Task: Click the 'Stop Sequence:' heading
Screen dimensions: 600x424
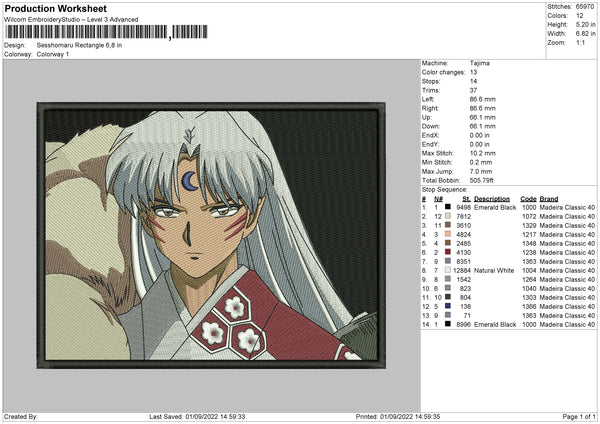Action: coord(445,189)
